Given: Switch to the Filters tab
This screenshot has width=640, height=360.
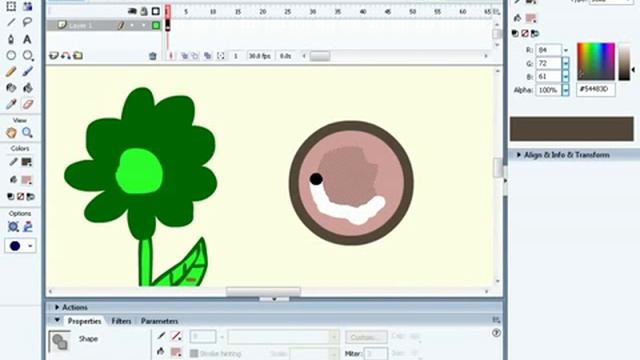Looking at the screenshot, I should coord(121,321).
